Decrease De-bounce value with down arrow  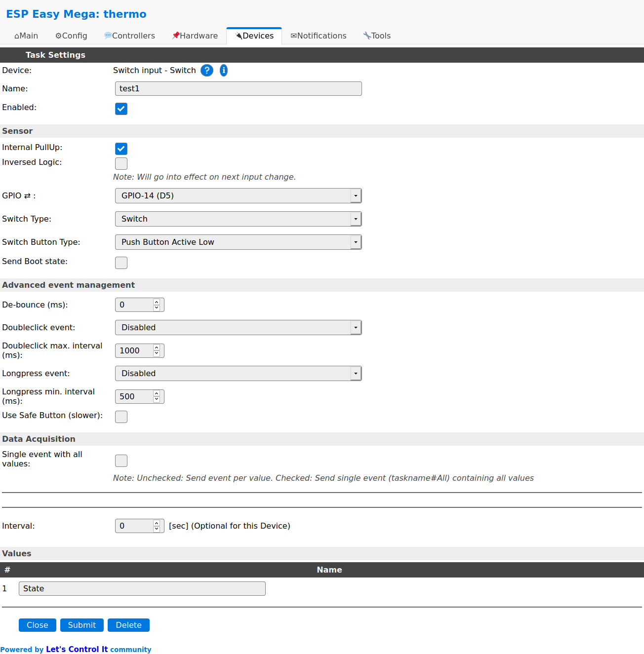pyautogui.click(x=157, y=308)
